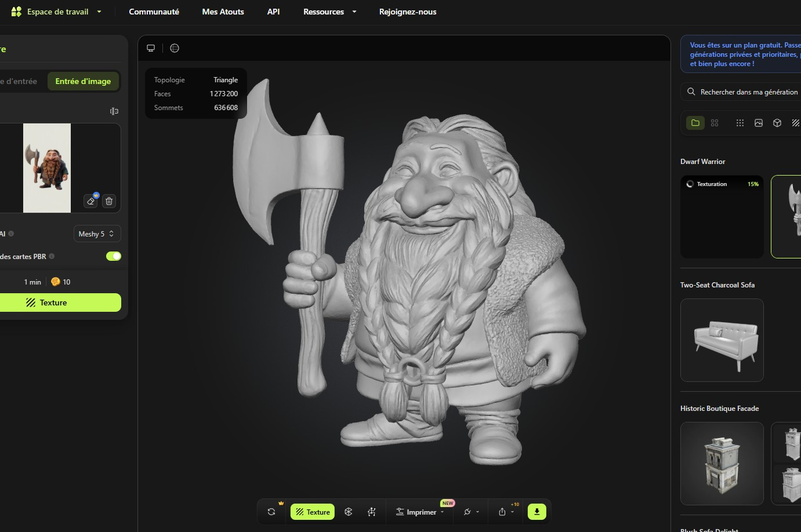Filter generations by 3D cube icon

[x=777, y=123]
